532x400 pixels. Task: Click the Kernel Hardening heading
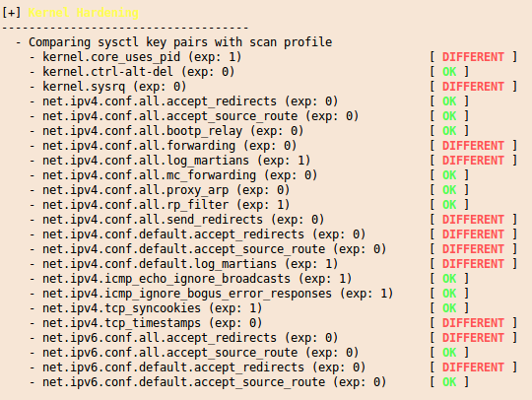tap(83, 13)
